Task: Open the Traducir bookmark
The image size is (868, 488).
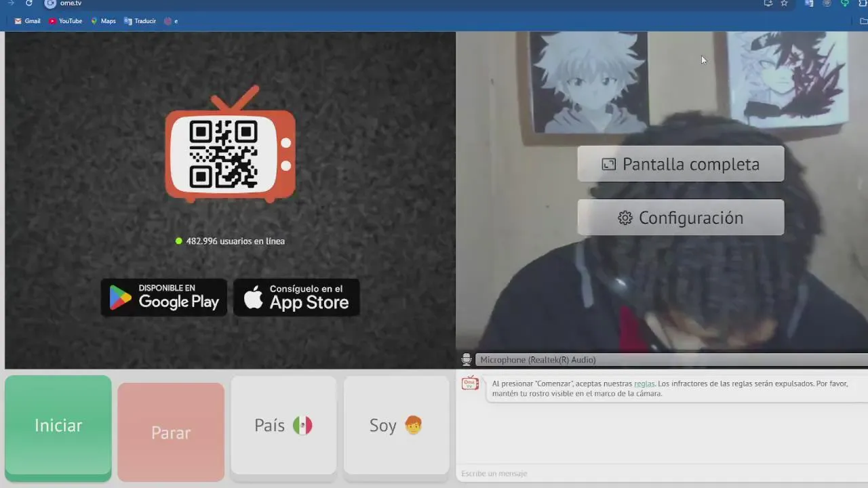Action: click(140, 21)
